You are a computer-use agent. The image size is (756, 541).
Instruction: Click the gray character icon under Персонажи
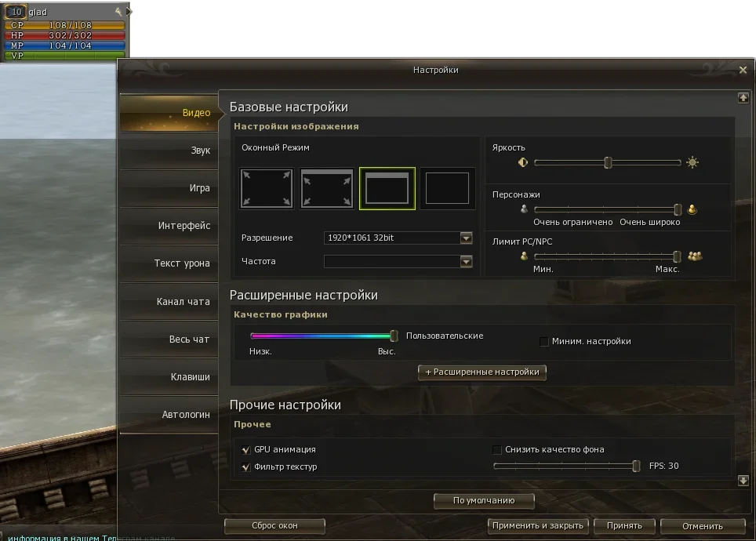[x=524, y=209]
